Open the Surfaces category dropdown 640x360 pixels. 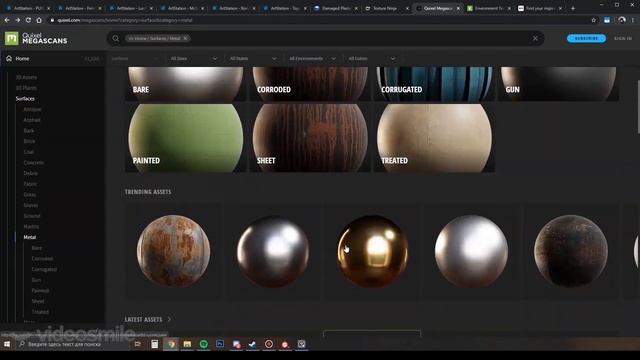135,58
